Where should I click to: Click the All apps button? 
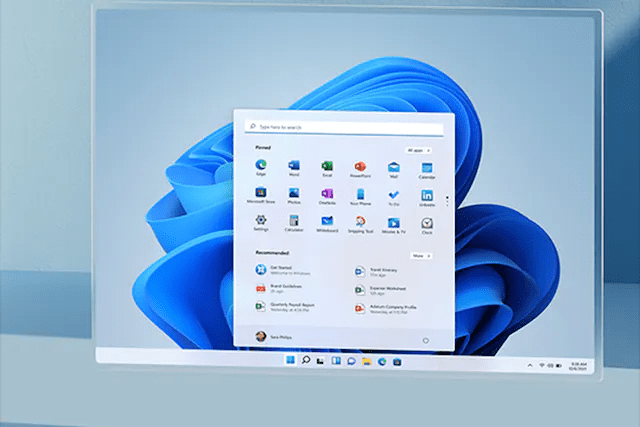418,151
